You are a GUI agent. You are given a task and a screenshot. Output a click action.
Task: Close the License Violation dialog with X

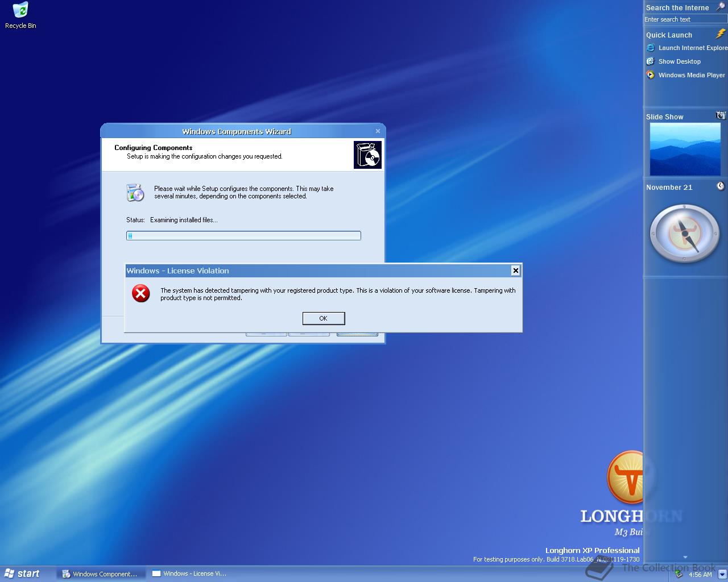point(515,271)
